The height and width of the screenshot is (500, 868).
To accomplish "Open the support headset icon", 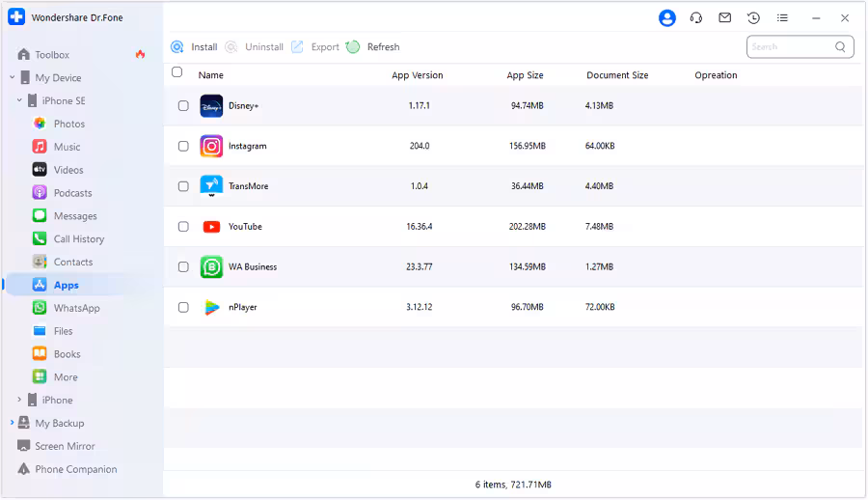I will tap(695, 17).
